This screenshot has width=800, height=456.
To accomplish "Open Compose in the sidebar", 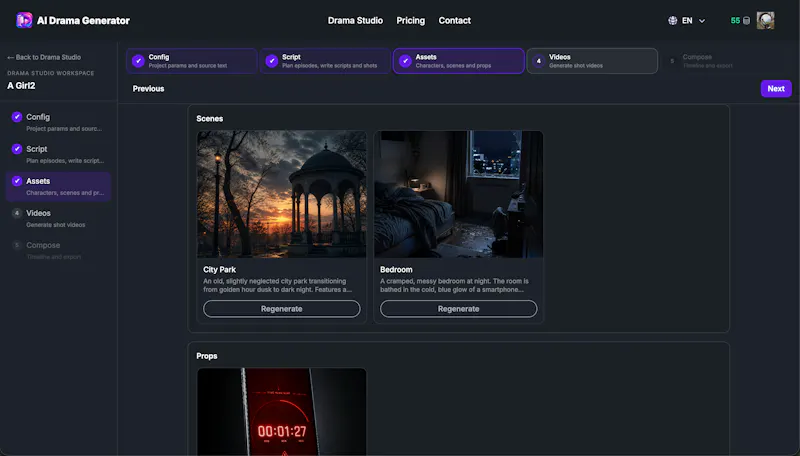I will 59,250.
